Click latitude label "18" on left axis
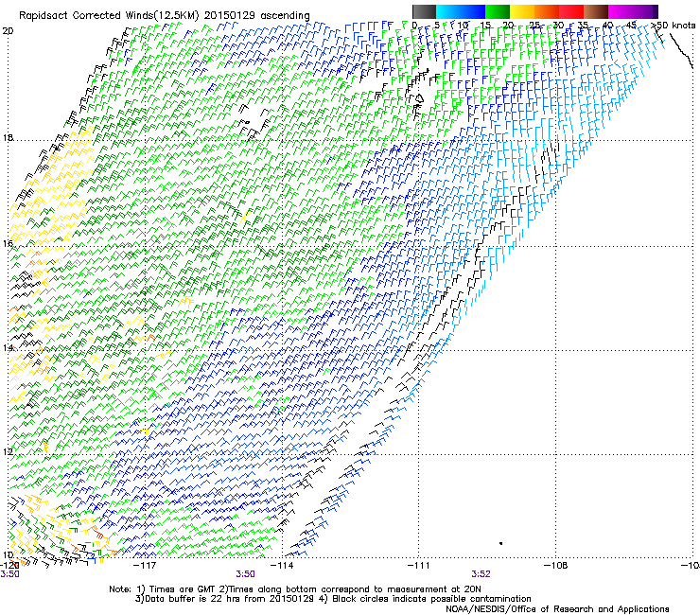 (8, 137)
